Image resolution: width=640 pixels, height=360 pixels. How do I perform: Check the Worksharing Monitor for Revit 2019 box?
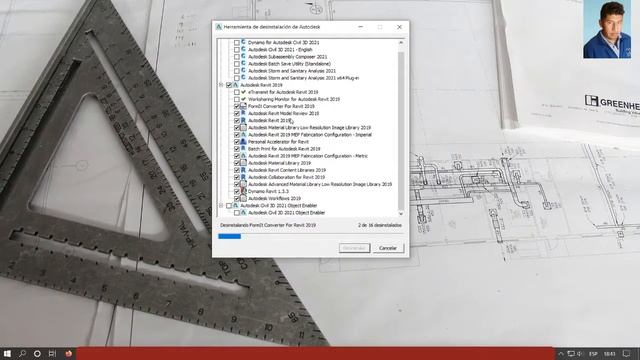(x=237, y=99)
